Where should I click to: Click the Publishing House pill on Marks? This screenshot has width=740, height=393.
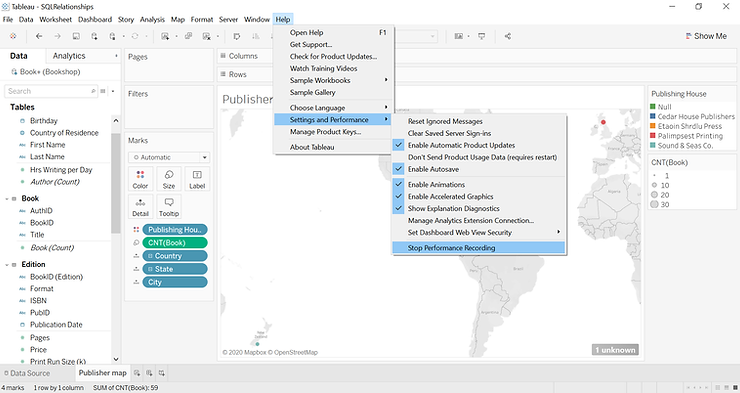click(175, 230)
